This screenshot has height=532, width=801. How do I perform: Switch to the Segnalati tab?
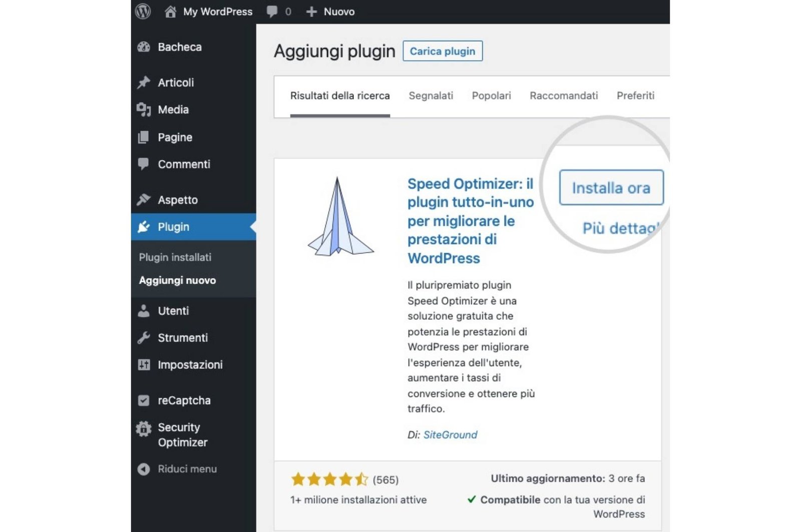431,96
